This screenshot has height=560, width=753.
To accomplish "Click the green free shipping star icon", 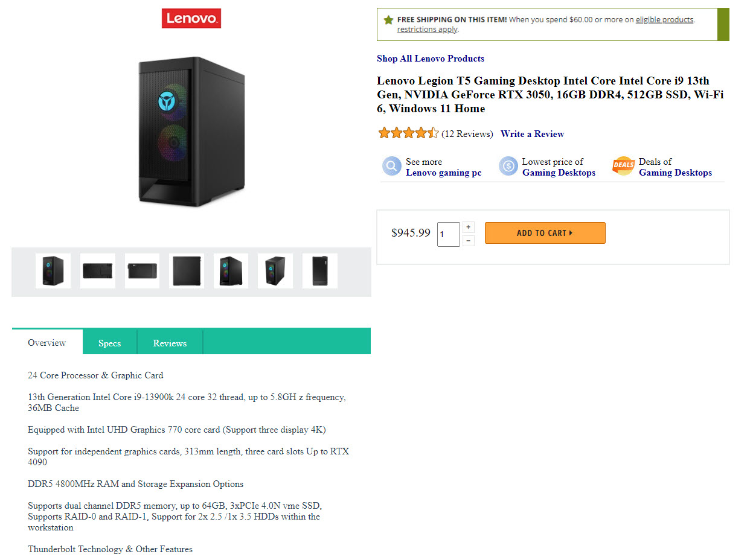I will click(388, 20).
